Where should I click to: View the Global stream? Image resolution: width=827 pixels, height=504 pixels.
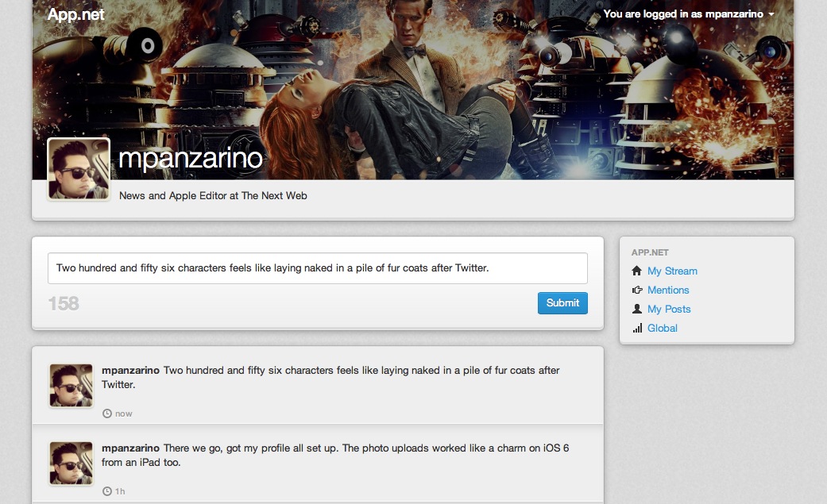coord(662,328)
